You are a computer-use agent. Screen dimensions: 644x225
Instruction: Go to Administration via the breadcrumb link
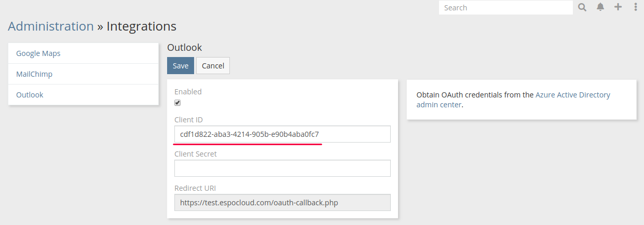[x=51, y=26]
